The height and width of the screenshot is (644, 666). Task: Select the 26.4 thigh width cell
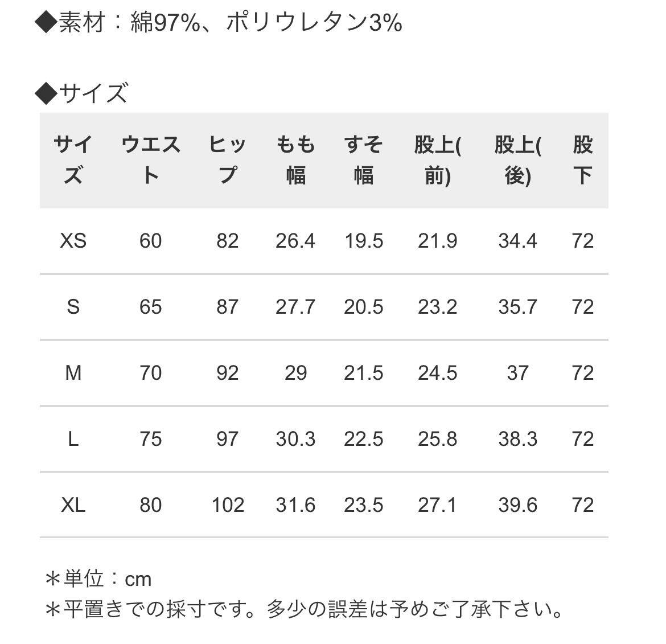point(295,241)
